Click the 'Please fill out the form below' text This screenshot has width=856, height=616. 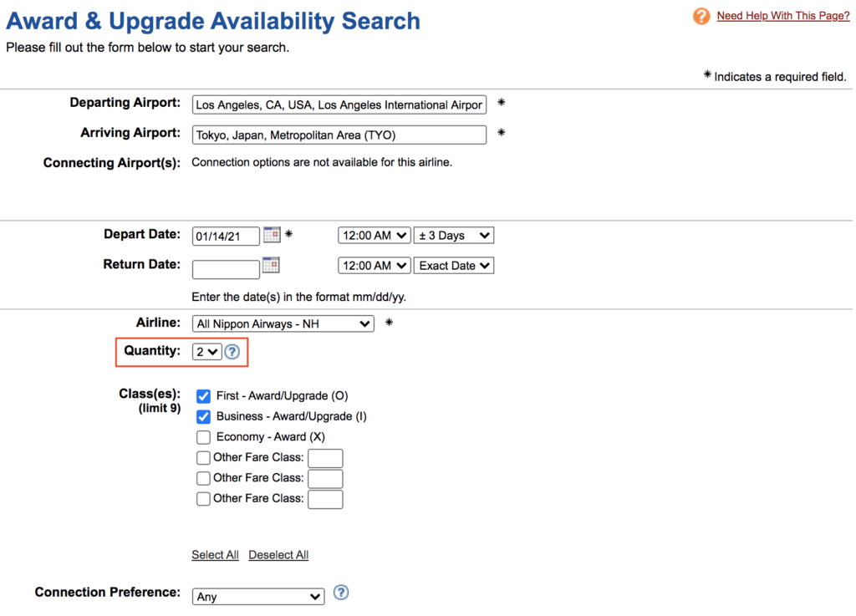coord(147,48)
